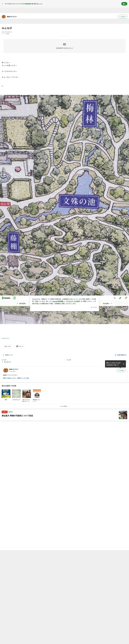Share the article via 記事をシェア
129x644 pixels.
(x=8, y=355)
